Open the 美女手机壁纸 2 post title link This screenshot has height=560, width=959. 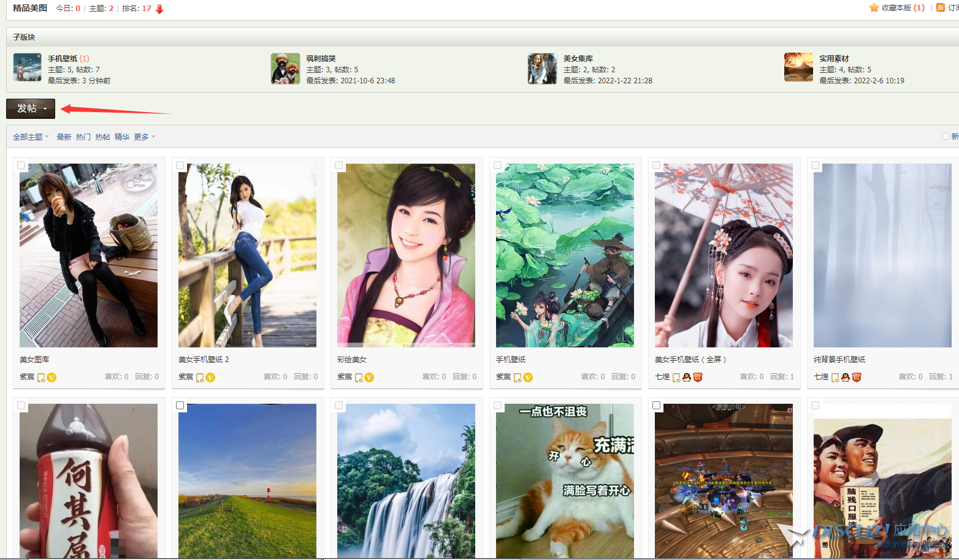click(x=204, y=360)
